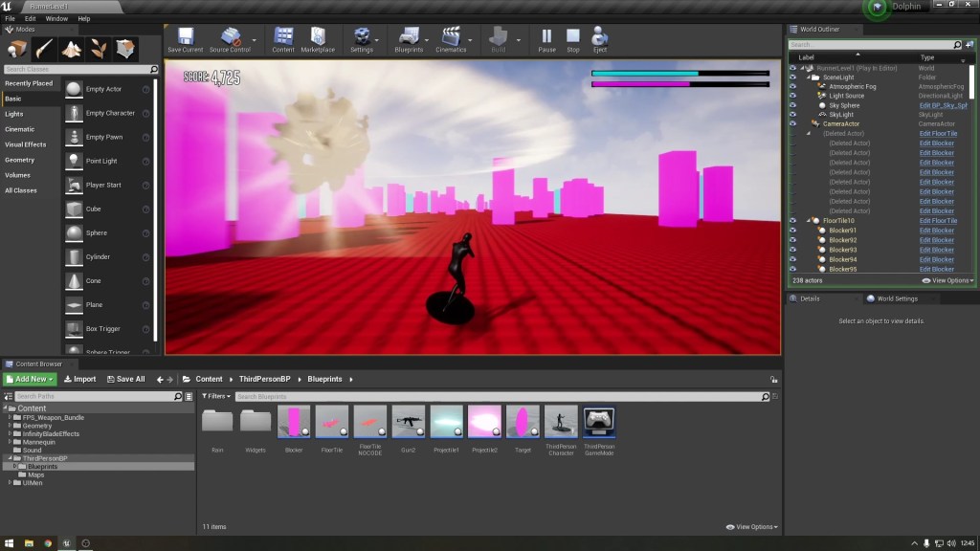Expand the FPS_Weapon_Bundle folder in tree
This screenshot has height=551, width=980.
(x=11, y=417)
